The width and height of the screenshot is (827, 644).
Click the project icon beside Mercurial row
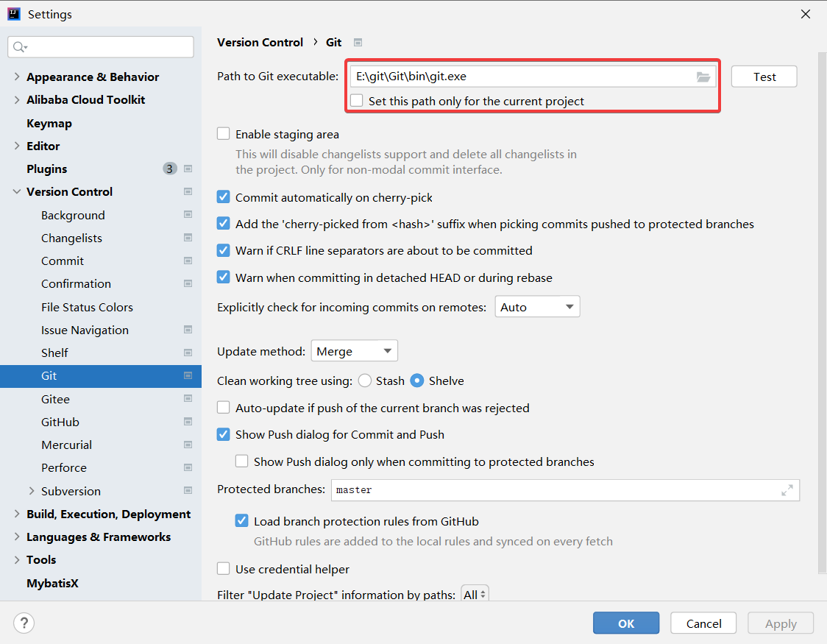pos(188,445)
